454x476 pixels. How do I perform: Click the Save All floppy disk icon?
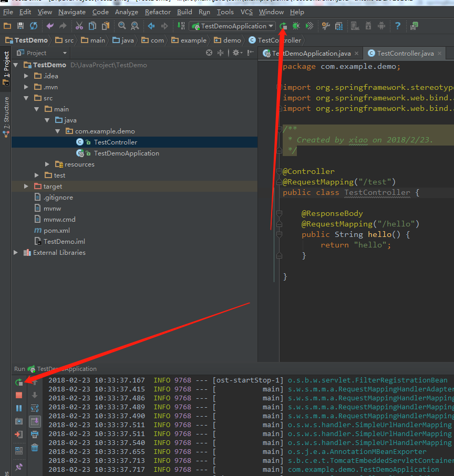click(x=20, y=26)
